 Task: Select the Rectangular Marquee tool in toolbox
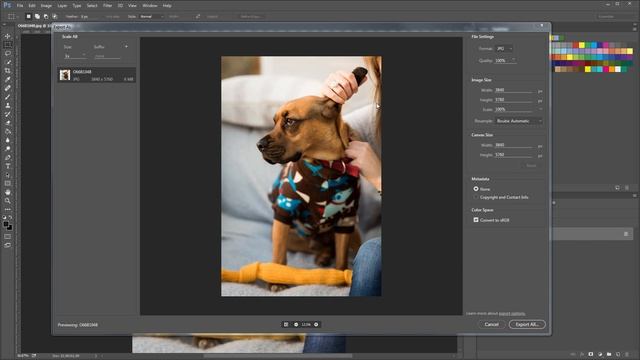8,44
